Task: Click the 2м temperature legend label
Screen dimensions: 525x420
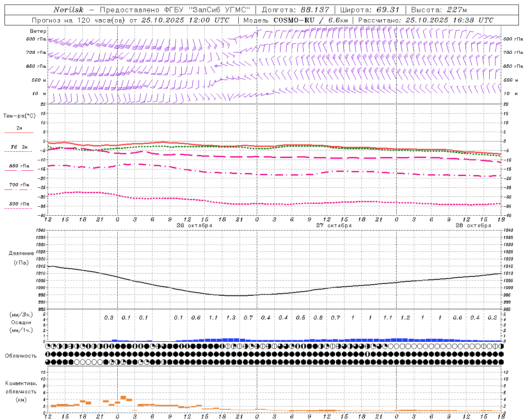Action: [x=19, y=128]
